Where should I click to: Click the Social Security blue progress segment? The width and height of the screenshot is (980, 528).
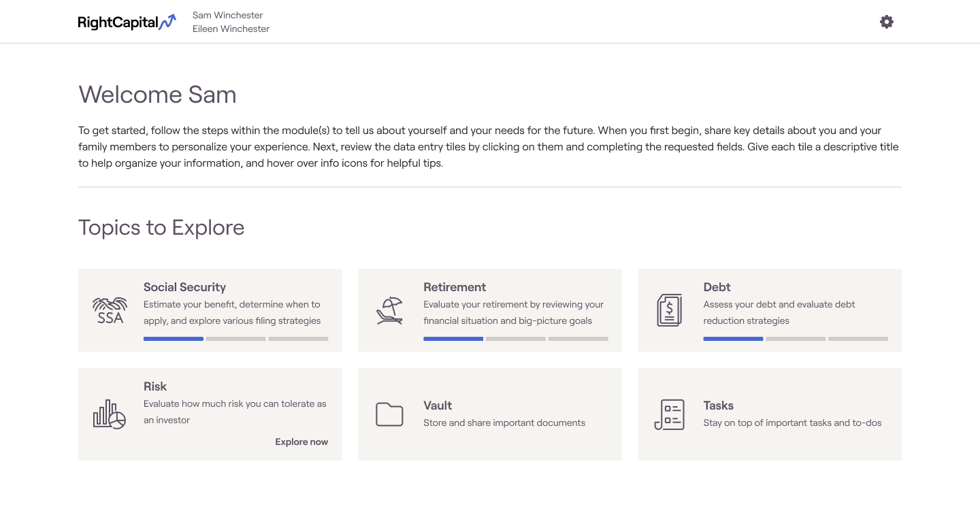coord(173,339)
